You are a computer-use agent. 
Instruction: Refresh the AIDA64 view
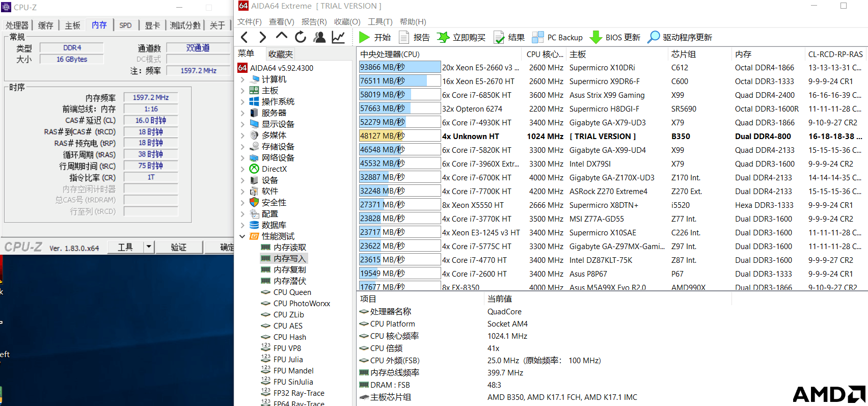(x=301, y=37)
